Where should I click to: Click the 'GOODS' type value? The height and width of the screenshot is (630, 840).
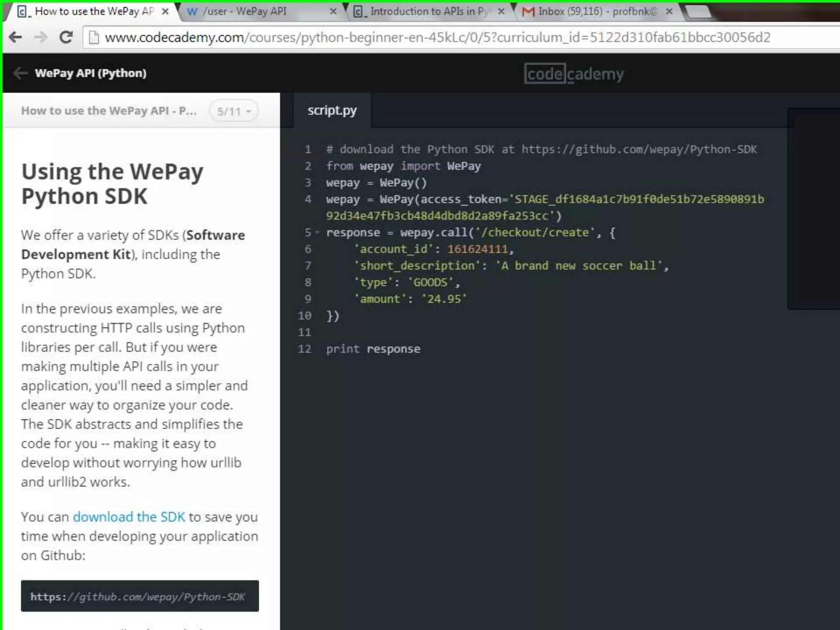(430, 283)
